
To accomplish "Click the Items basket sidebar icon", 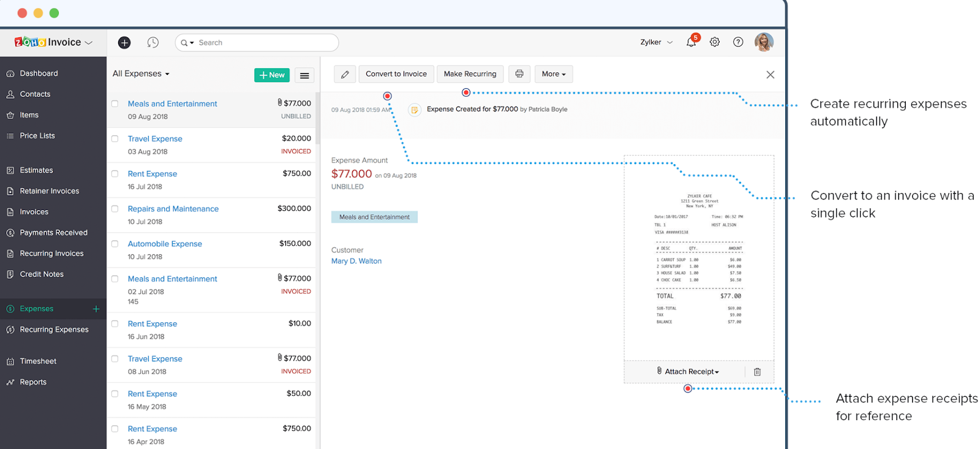I will tap(10, 115).
